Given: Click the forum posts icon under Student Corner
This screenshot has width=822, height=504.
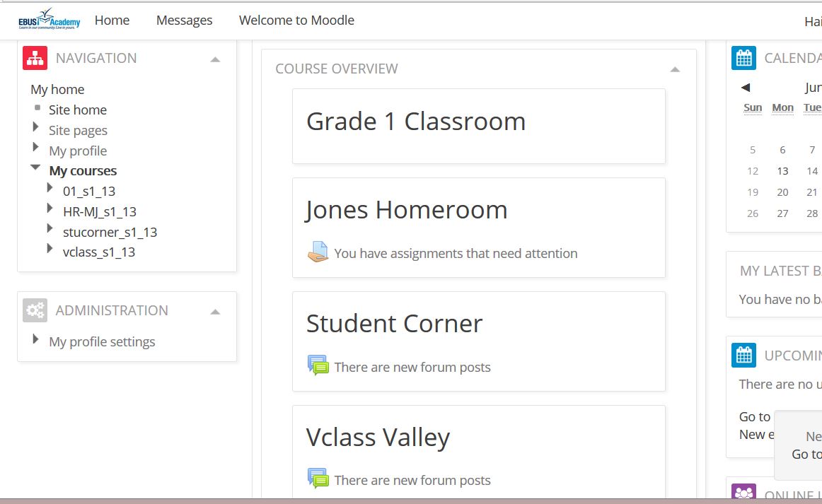Looking at the screenshot, I should [x=318, y=365].
